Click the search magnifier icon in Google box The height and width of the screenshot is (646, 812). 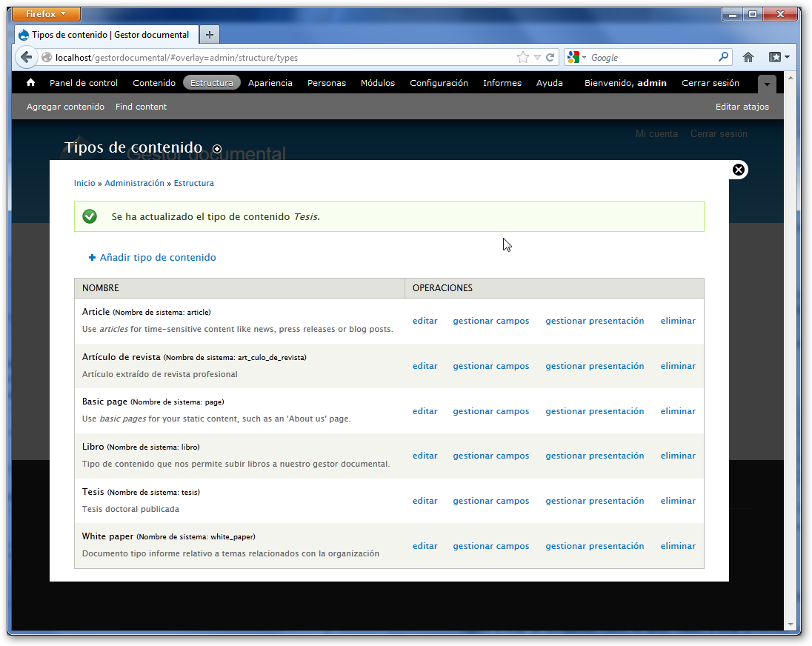pyautogui.click(x=723, y=57)
